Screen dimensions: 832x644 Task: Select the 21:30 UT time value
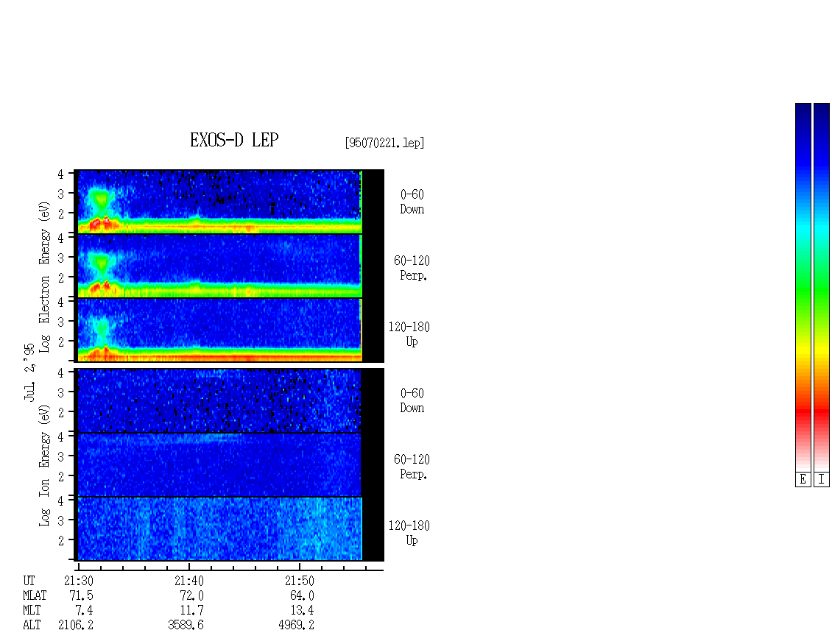(79, 581)
